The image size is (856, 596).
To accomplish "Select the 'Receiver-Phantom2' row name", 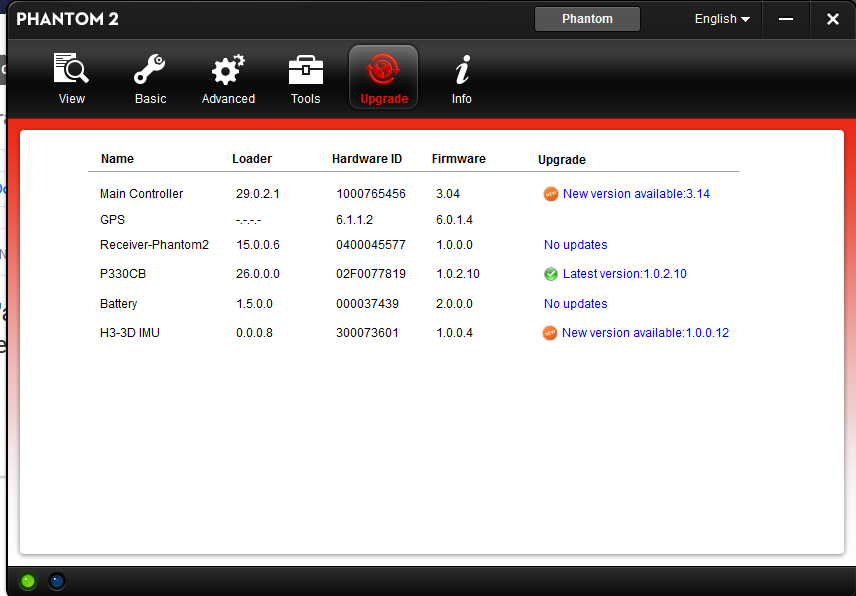I will [x=154, y=245].
